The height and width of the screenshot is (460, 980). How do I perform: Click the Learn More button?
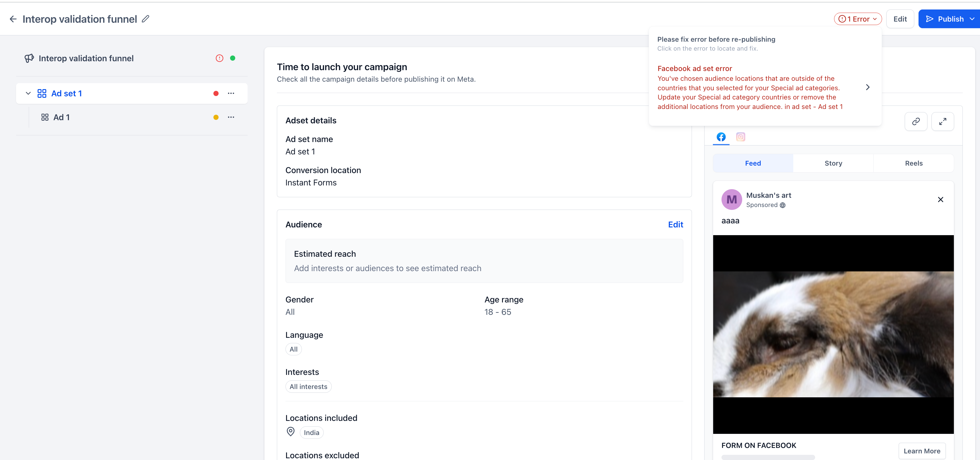(x=922, y=451)
